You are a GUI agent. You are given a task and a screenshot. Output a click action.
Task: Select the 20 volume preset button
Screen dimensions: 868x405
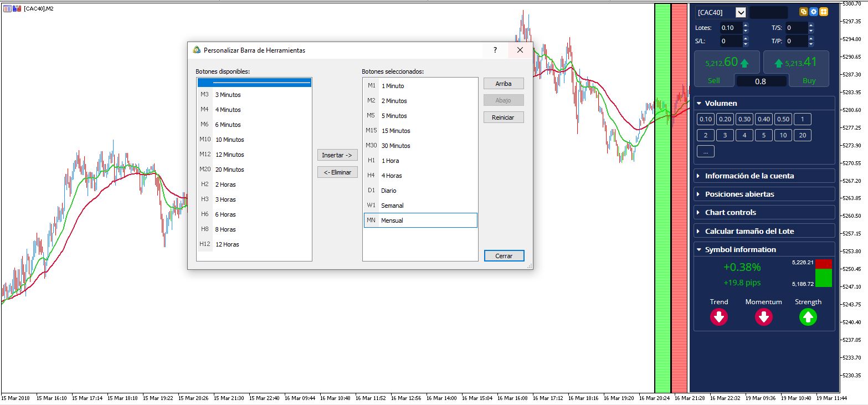pyautogui.click(x=802, y=135)
